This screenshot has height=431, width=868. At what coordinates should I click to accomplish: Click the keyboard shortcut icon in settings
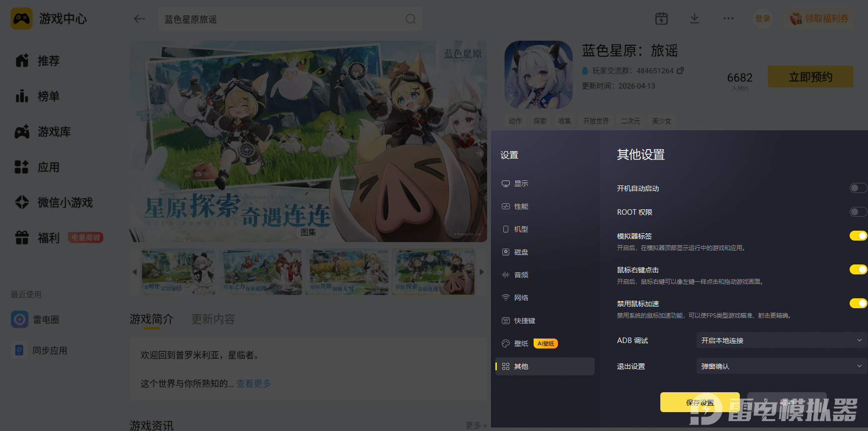[x=506, y=321]
